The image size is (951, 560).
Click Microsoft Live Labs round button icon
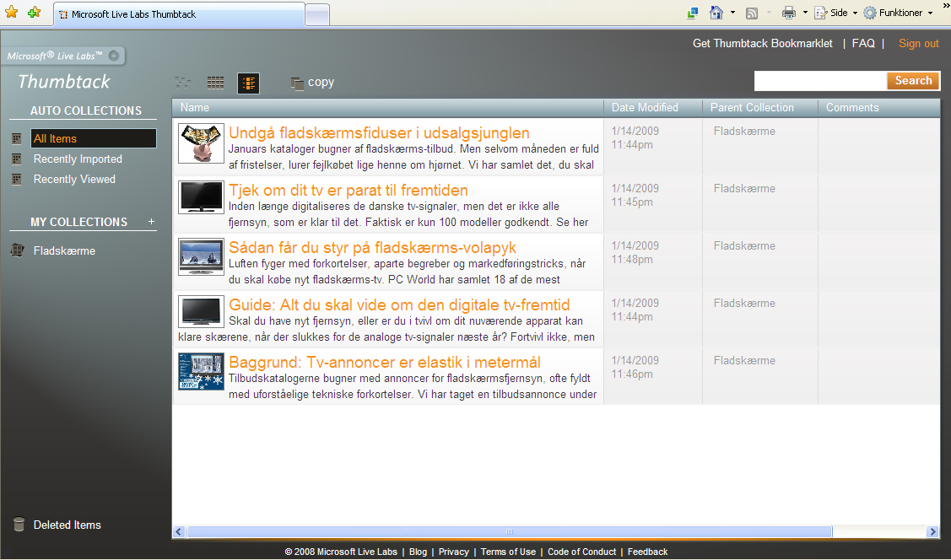[113, 56]
